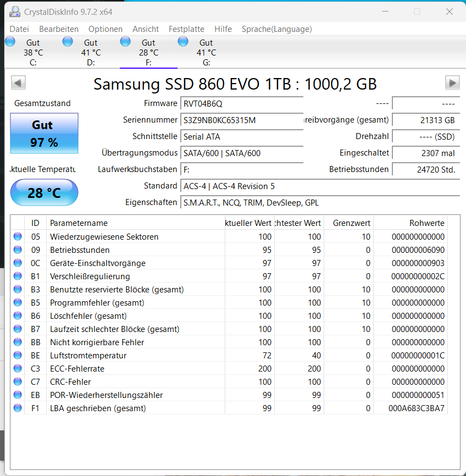Click Eingeschaltet value 2307 mal
466x476 pixels.
pos(426,153)
